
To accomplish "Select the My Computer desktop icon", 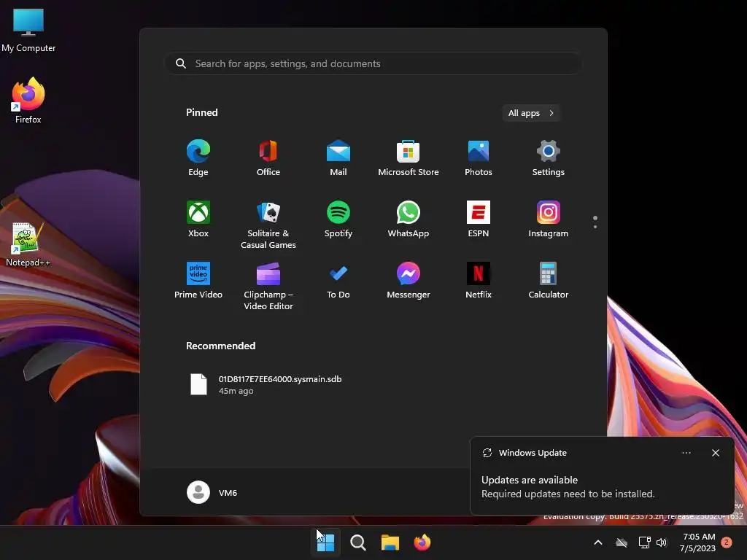I will click(x=28, y=30).
